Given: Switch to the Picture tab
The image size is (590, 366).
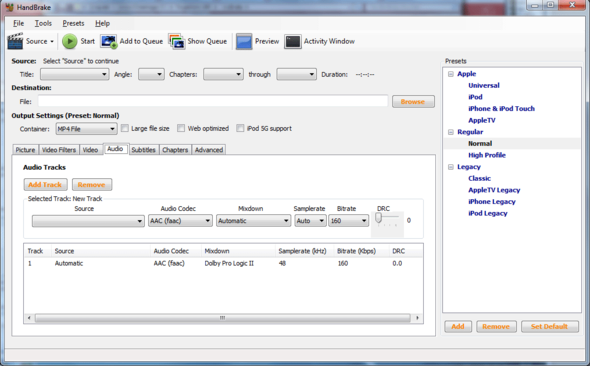Looking at the screenshot, I should [x=25, y=150].
